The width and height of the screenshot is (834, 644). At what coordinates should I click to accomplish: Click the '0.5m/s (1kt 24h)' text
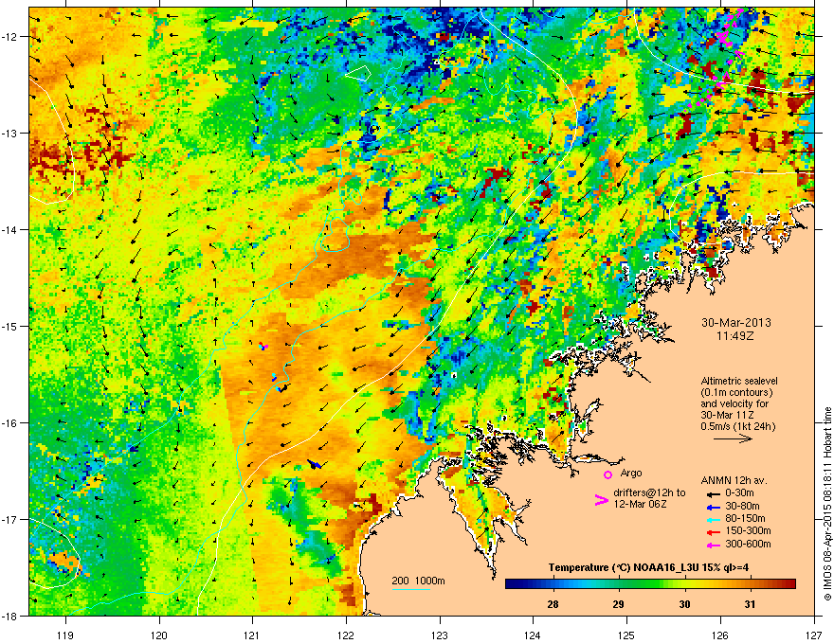[738, 426]
